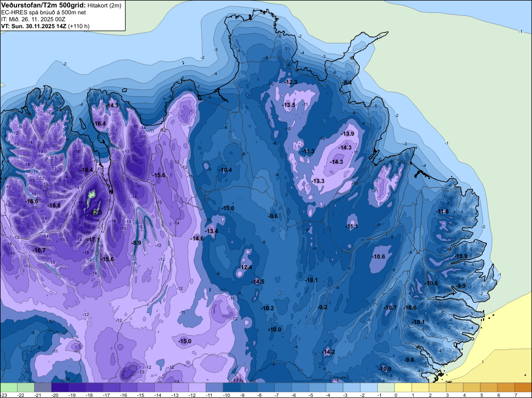Click the -16.7 temperature label
This screenshot has width=532, height=398.
[x=39, y=250]
